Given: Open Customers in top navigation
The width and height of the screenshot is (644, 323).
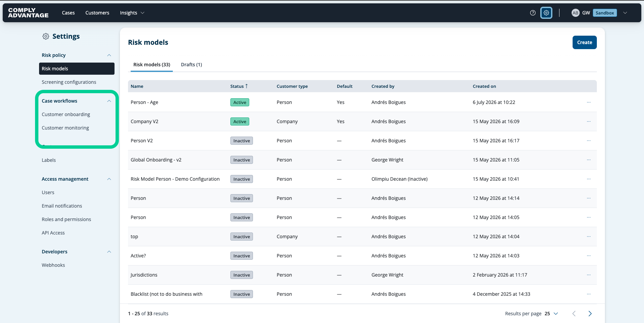Looking at the screenshot, I should click(x=97, y=13).
